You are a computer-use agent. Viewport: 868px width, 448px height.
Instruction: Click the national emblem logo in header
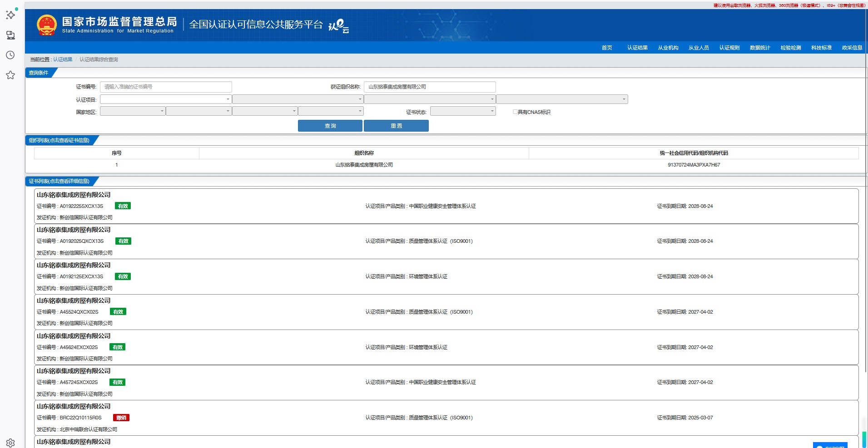46,25
